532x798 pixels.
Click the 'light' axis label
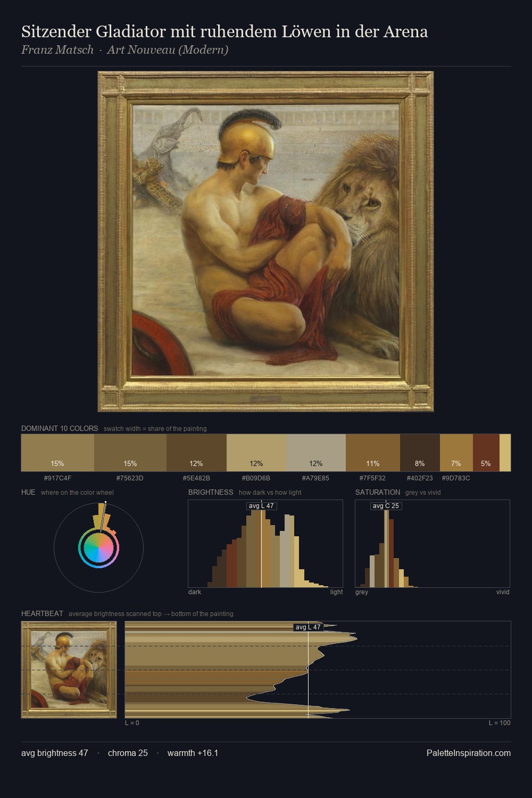coord(337,592)
